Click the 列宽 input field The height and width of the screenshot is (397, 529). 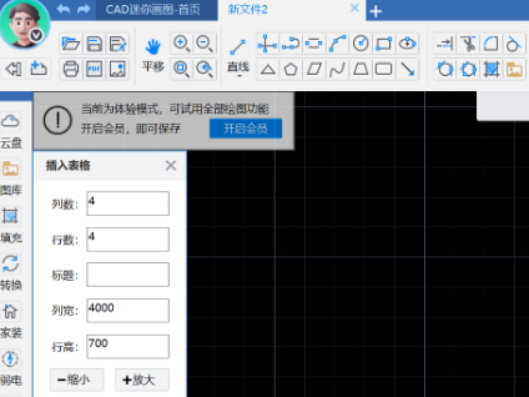tap(128, 310)
